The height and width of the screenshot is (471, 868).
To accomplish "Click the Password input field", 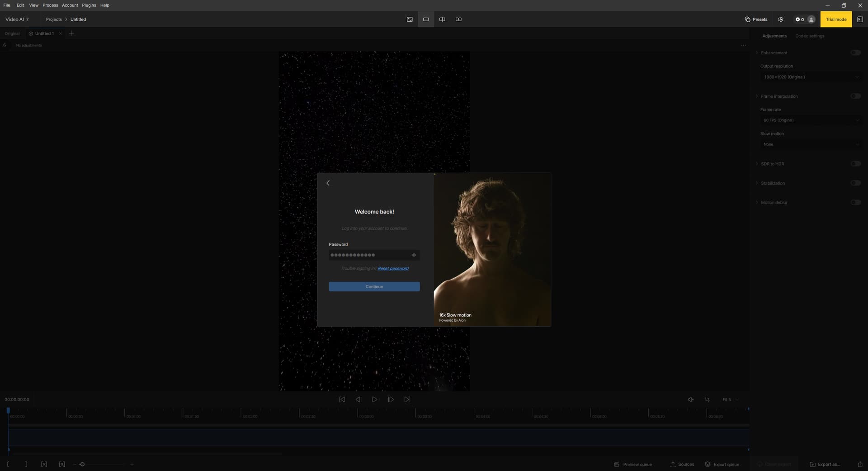I will 368,255.
